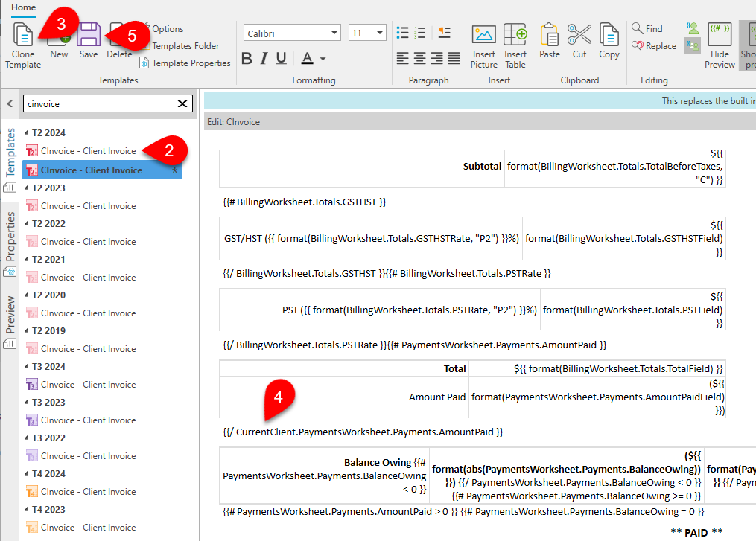Viewport: 756px width, 541px height.
Task: Toggle italic formatting
Action: [x=264, y=58]
